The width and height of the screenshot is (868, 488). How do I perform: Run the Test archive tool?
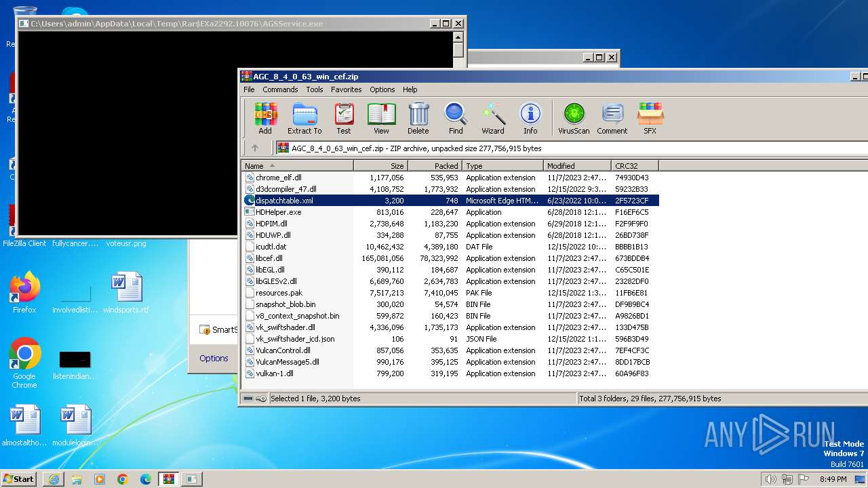click(344, 118)
